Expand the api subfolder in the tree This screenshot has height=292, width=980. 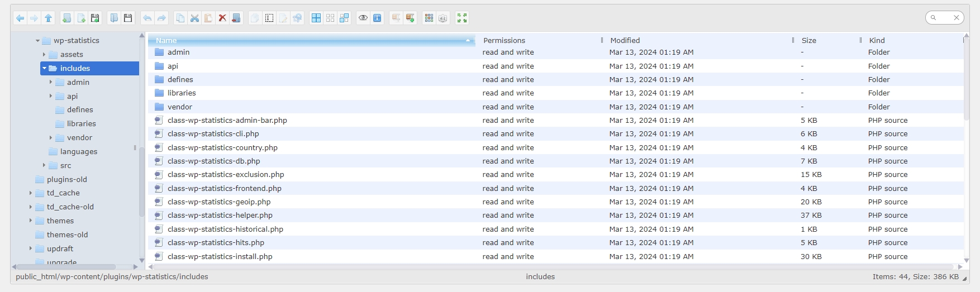[x=51, y=96]
